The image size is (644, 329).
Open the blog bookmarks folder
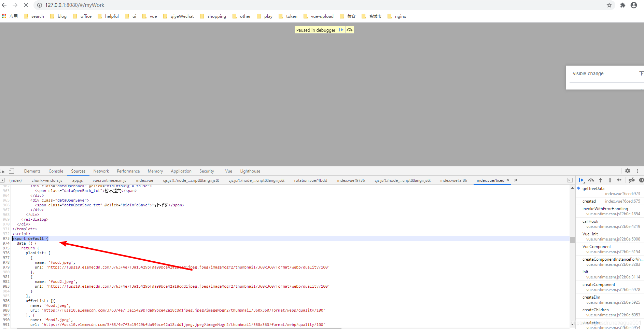(x=58, y=16)
